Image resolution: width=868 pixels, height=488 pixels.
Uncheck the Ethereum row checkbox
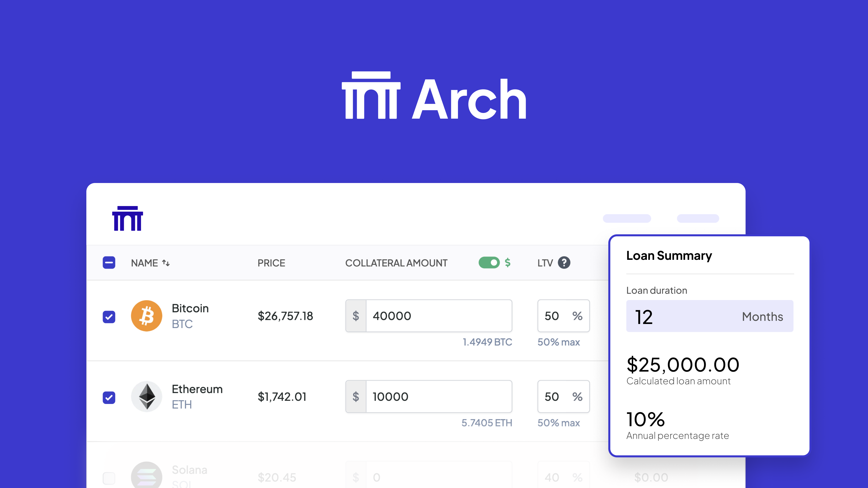coord(109,397)
